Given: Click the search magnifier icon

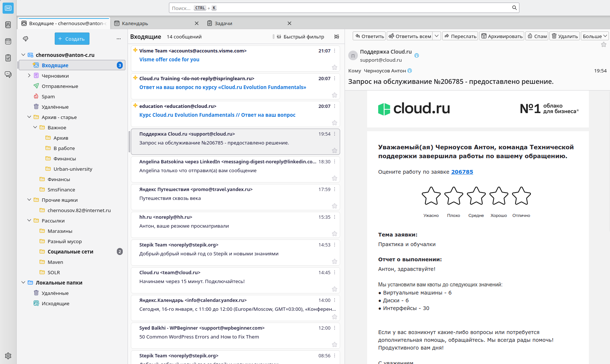Looking at the screenshot, I should point(514,8).
